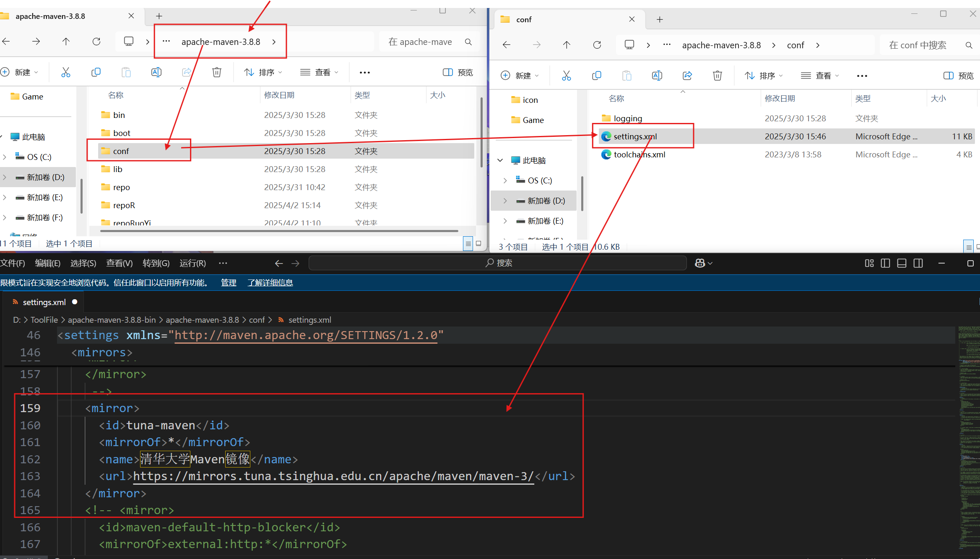Click the 管理 link in restricted mode banner
The width and height of the screenshot is (980, 559).
tap(229, 282)
